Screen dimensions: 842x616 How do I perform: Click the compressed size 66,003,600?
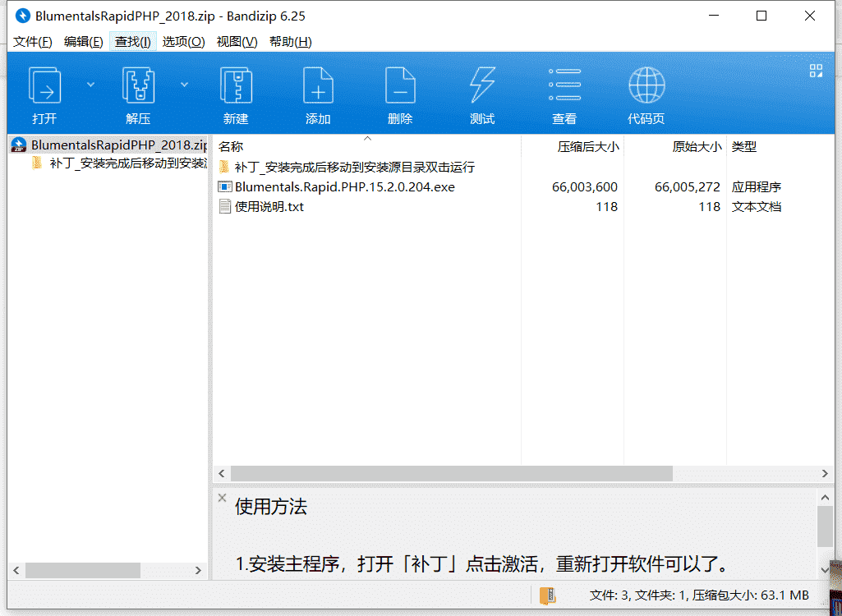[x=585, y=186]
